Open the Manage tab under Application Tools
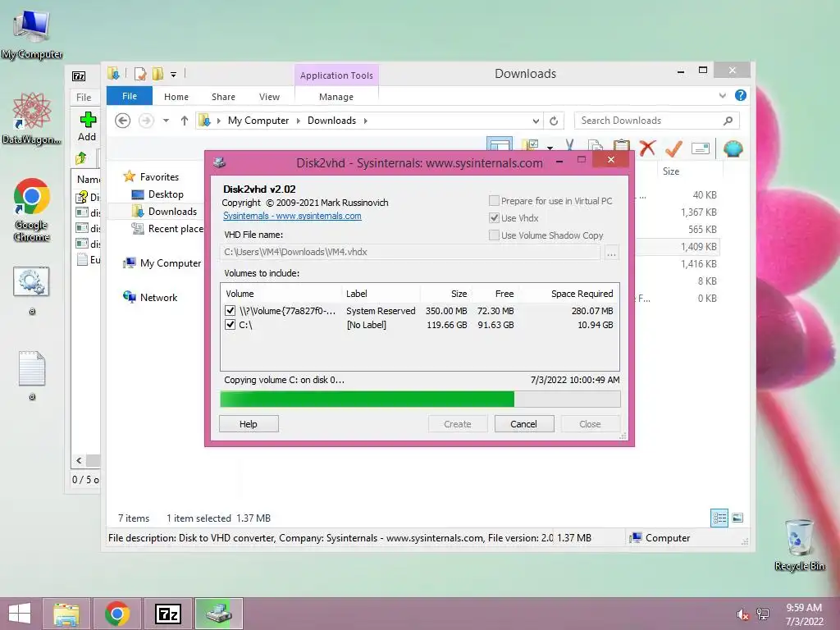 (x=336, y=97)
